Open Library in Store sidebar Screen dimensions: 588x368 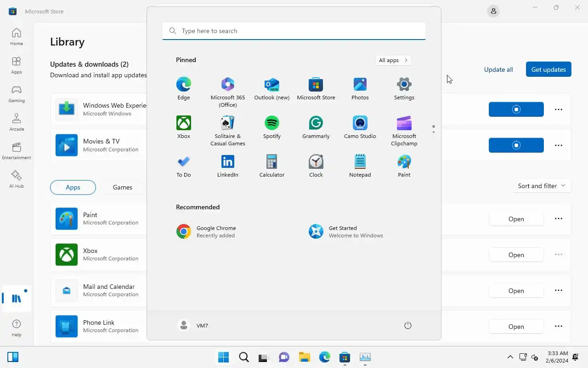point(17,299)
